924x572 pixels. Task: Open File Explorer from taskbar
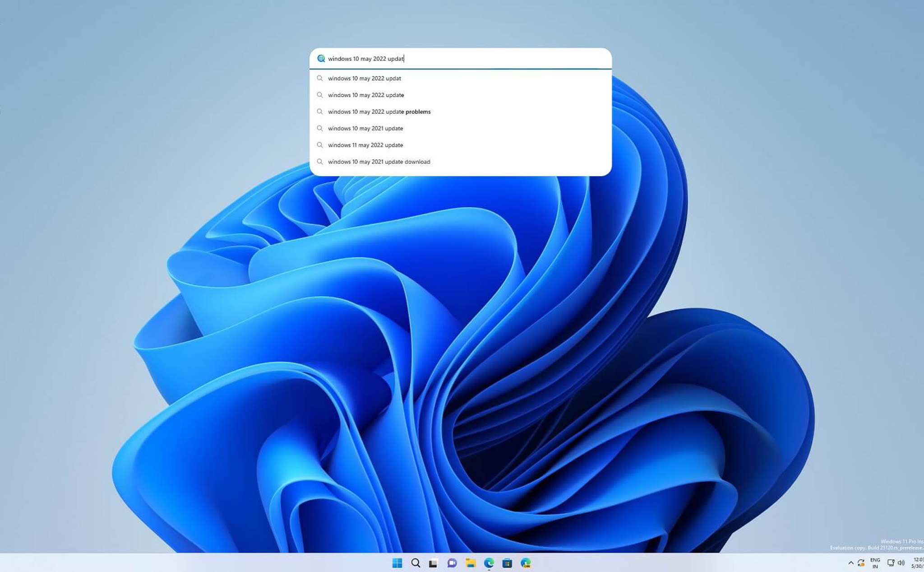[471, 563]
